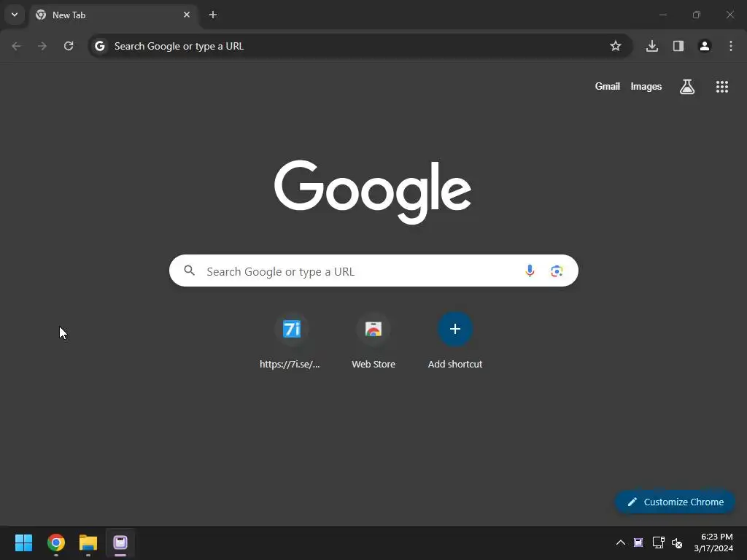
Task: Open the Downloads icon in toolbar
Action: 652,46
